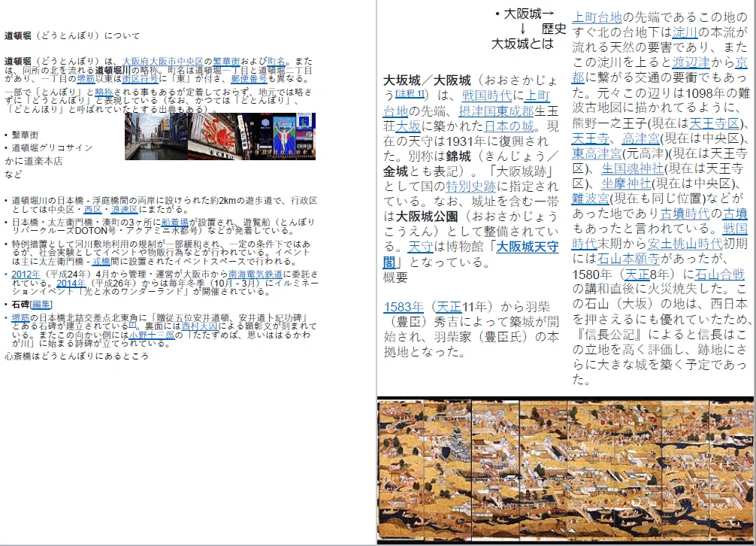The height and width of the screenshot is (546, 756).
Task: Click the Osaka folding screen painting
Action: point(564,471)
